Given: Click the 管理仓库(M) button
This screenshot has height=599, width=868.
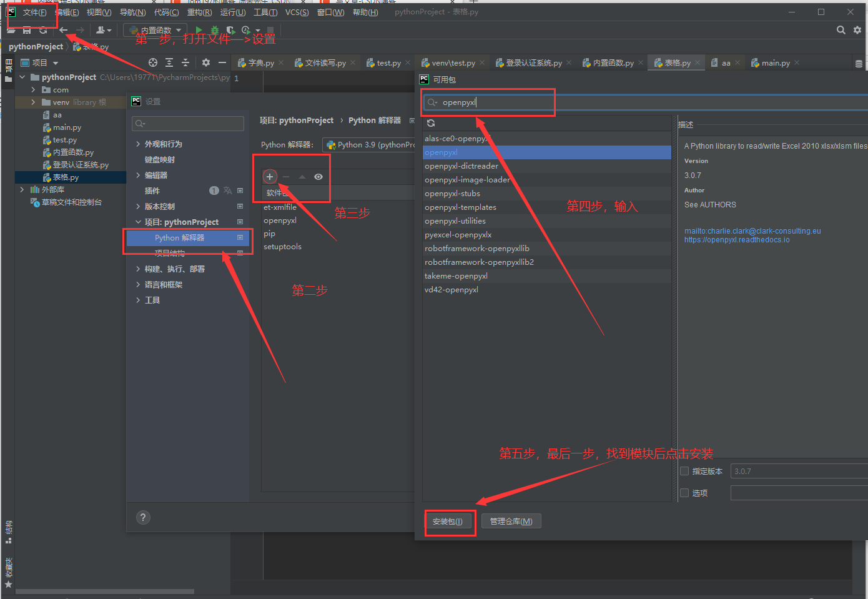Looking at the screenshot, I should coord(511,522).
